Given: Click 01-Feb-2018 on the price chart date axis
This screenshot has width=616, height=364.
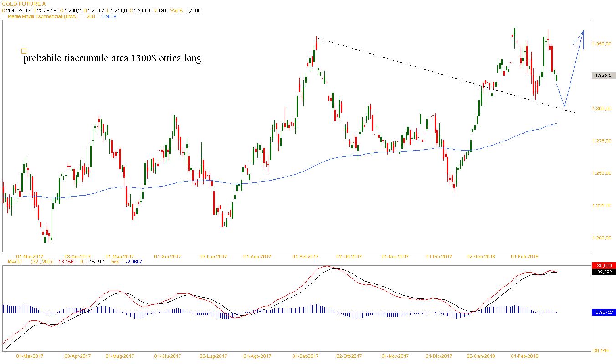Looking at the screenshot, I should [524, 256].
